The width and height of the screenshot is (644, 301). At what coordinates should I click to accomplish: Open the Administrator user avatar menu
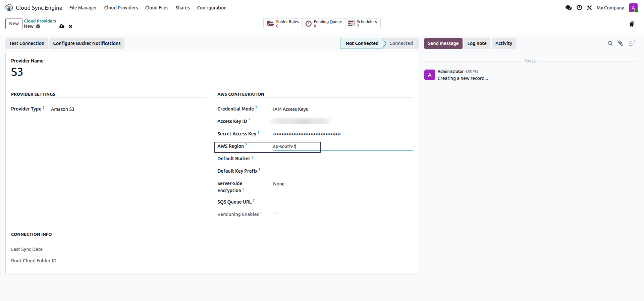point(633,8)
